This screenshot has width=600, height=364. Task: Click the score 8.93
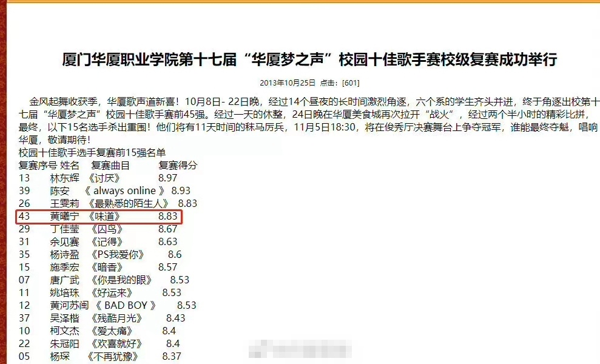[181, 190]
